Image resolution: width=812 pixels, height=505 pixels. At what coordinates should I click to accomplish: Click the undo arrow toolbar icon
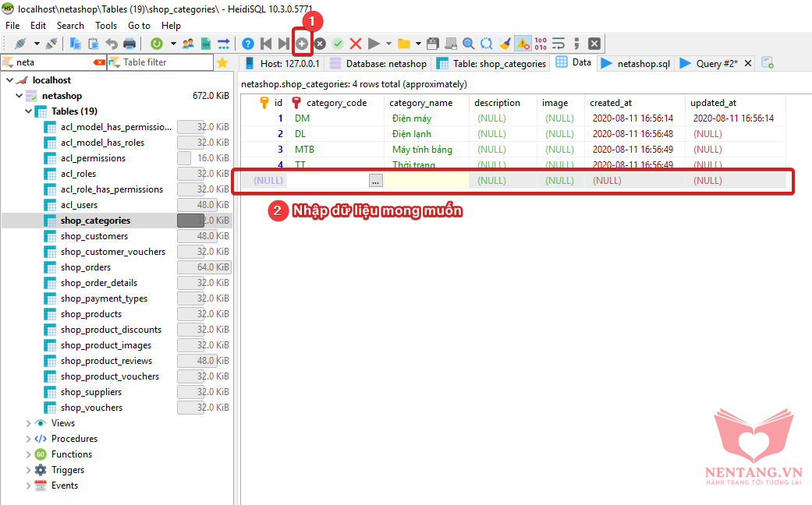pyautogui.click(x=112, y=44)
